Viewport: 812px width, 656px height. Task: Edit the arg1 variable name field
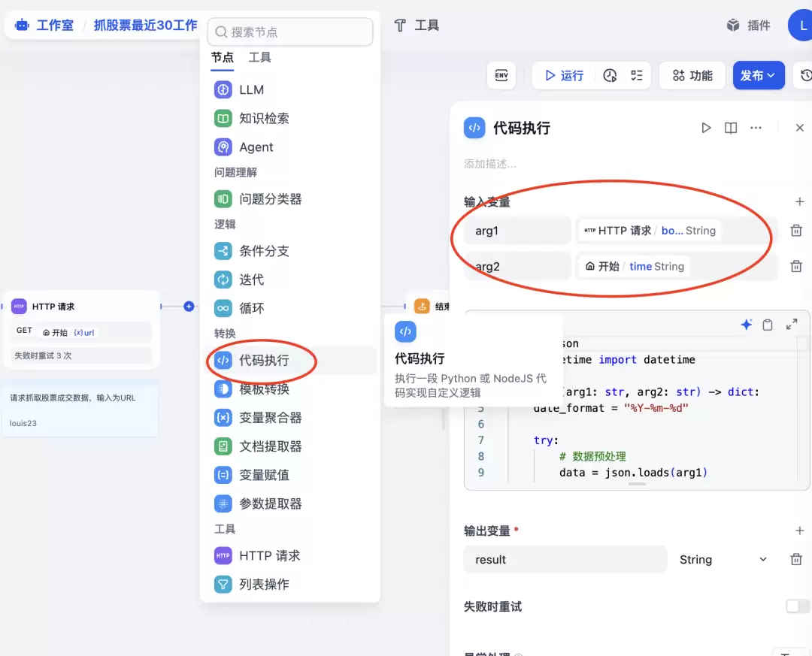[518, 231]
